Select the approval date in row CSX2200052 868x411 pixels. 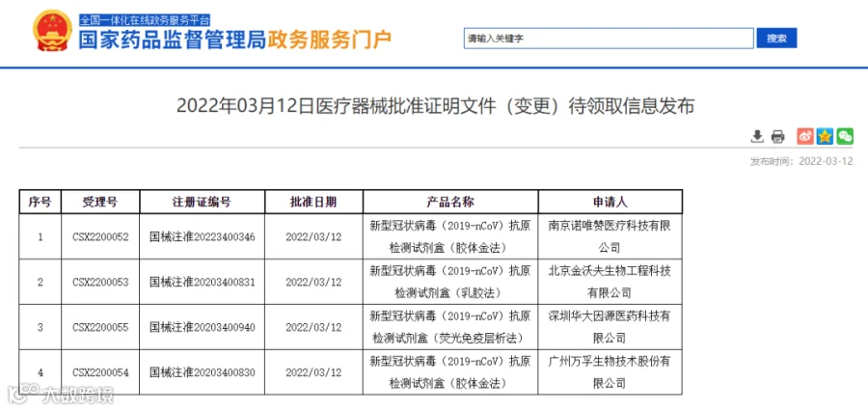coord(313,236)
